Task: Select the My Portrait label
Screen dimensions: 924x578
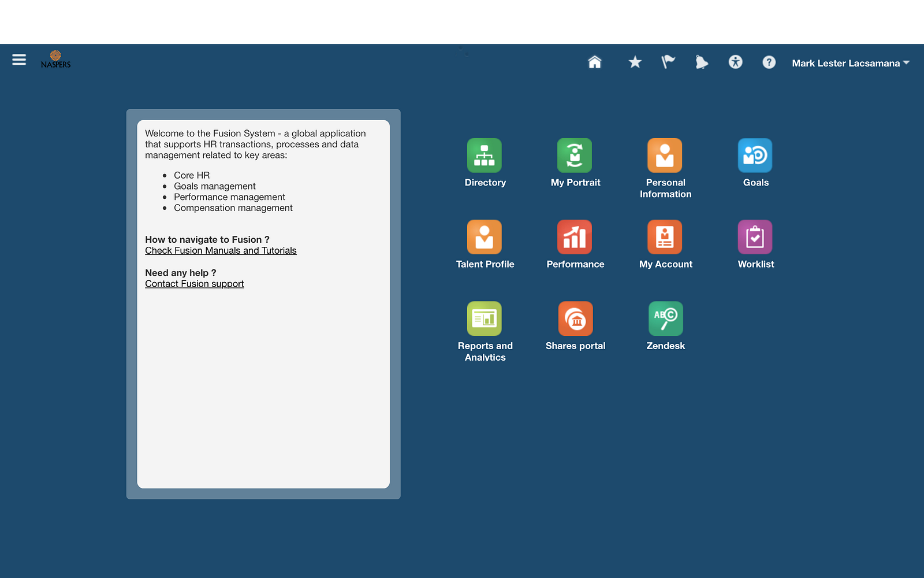Action: click(576, 183)
